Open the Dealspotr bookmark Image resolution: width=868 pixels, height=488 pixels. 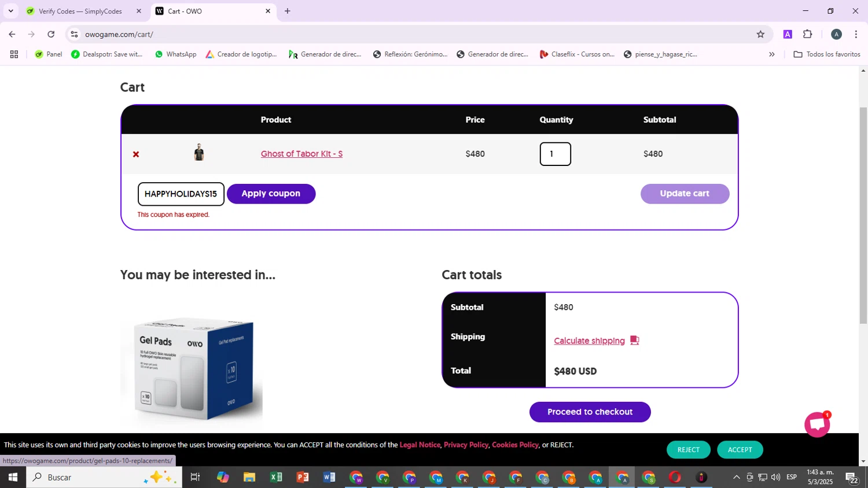[x=107, y=54]
